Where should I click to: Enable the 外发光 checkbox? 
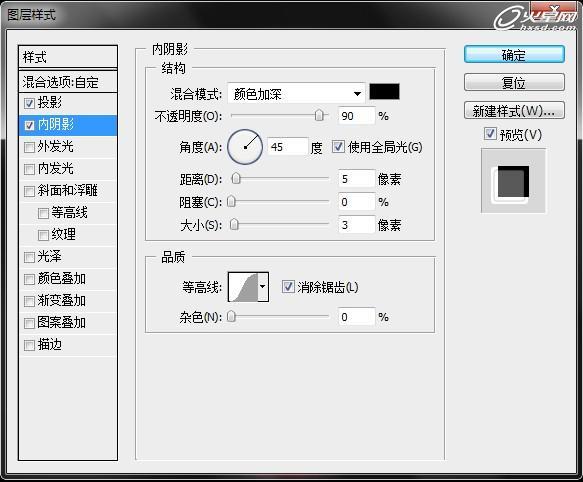[29, 147]
